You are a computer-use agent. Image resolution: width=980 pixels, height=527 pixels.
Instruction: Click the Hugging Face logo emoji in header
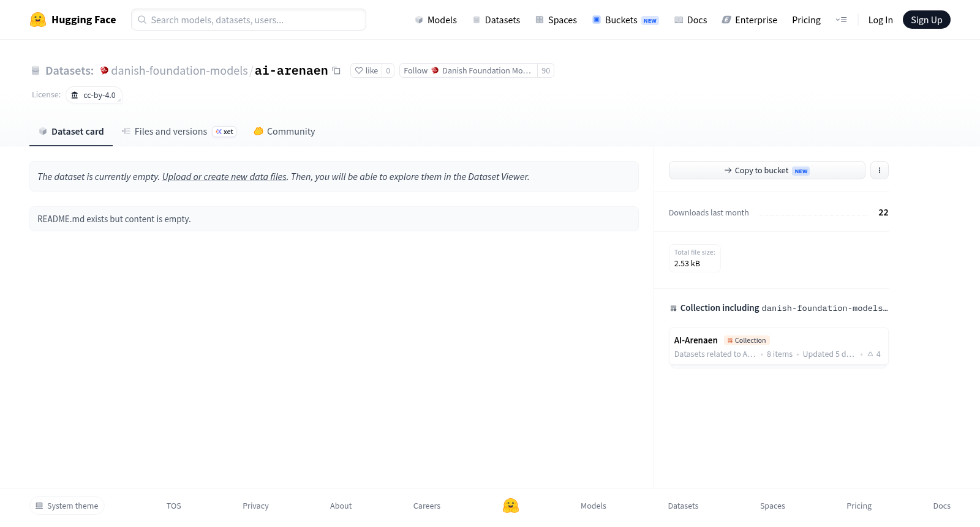38,20
